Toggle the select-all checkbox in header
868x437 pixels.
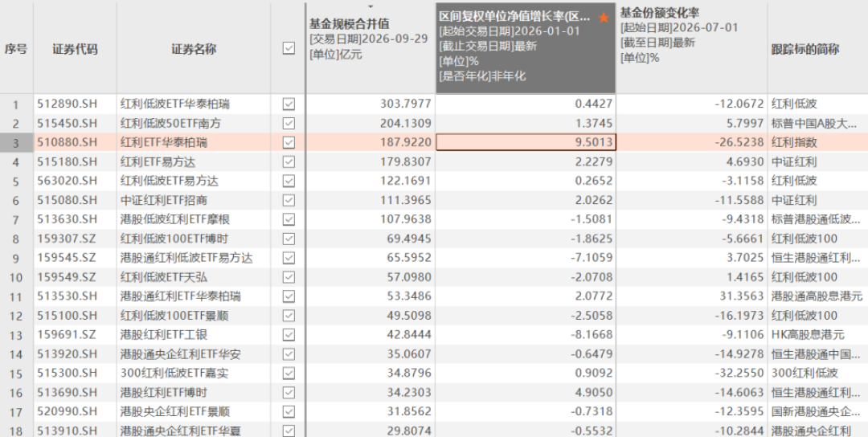click(289, 49)
